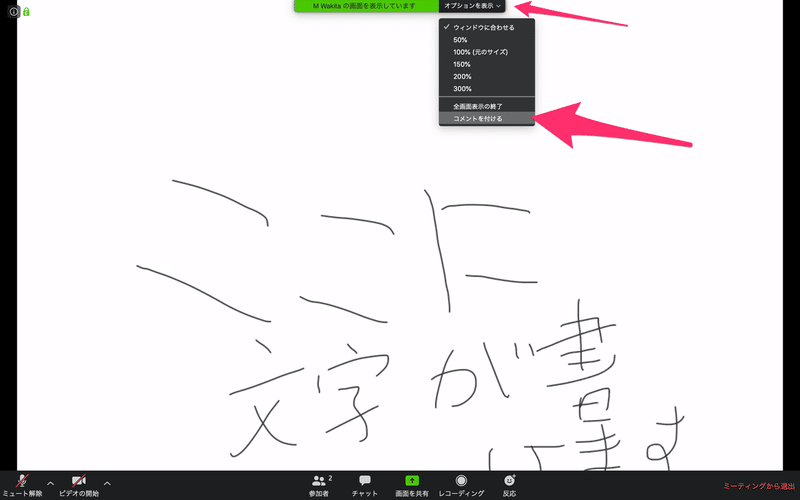Screen dimensions: 800x500
Task: Open the オプションを表示 dropdown
Action: (472, 6)
